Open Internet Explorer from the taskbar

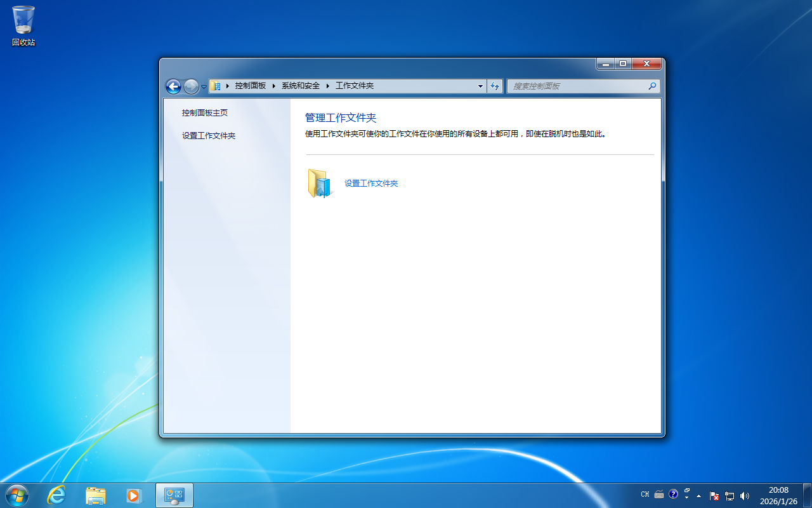tap(56, 495)
